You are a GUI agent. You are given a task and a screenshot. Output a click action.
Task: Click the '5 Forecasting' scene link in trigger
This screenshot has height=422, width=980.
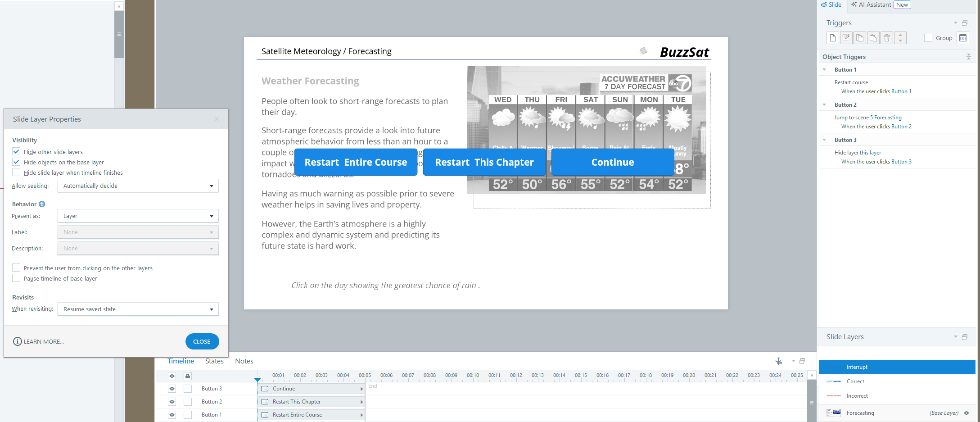pos(886,118)
